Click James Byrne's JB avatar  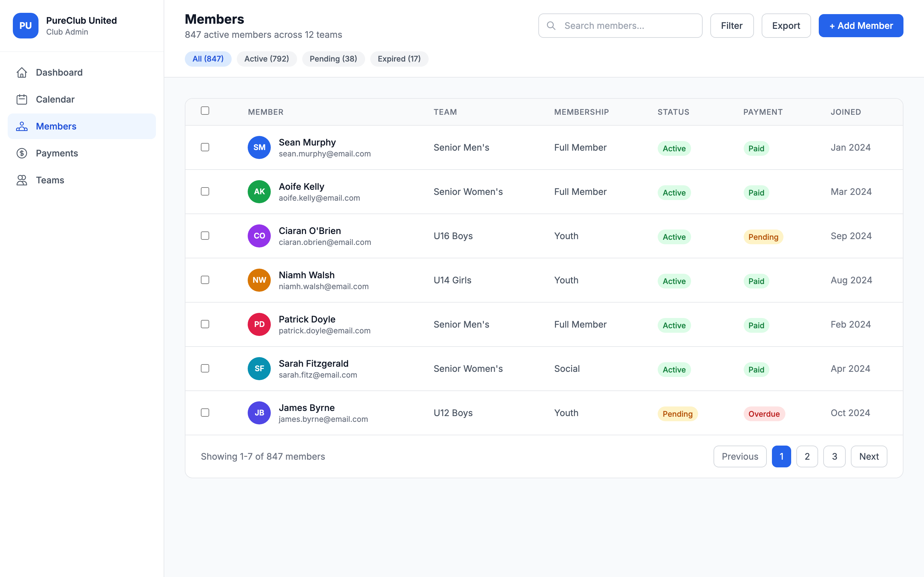coord(259,413)
